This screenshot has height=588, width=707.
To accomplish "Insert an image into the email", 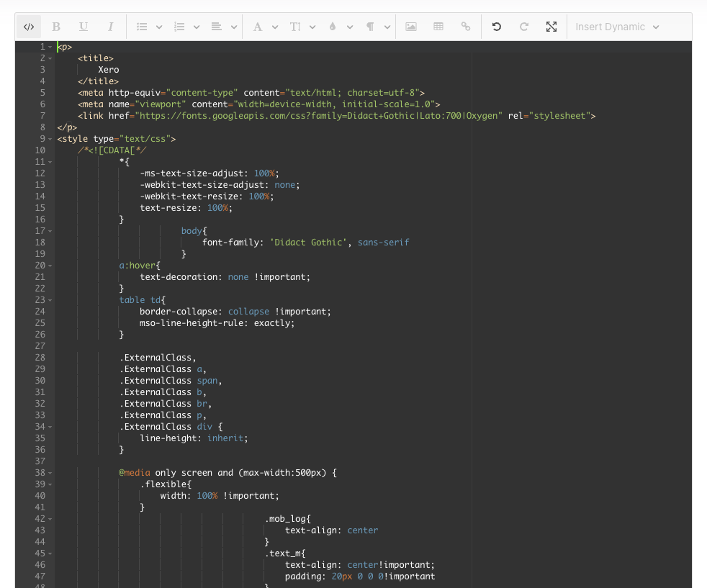I will point(410,26).
